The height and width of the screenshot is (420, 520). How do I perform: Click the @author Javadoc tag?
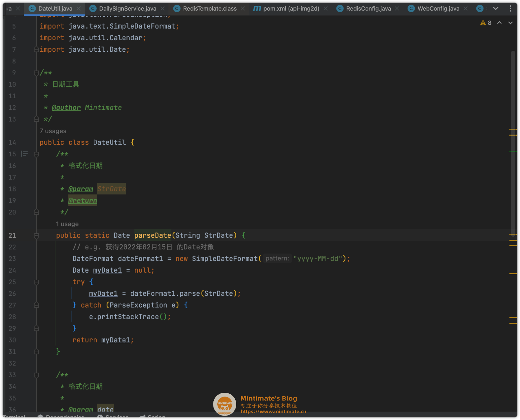[66, 108]
